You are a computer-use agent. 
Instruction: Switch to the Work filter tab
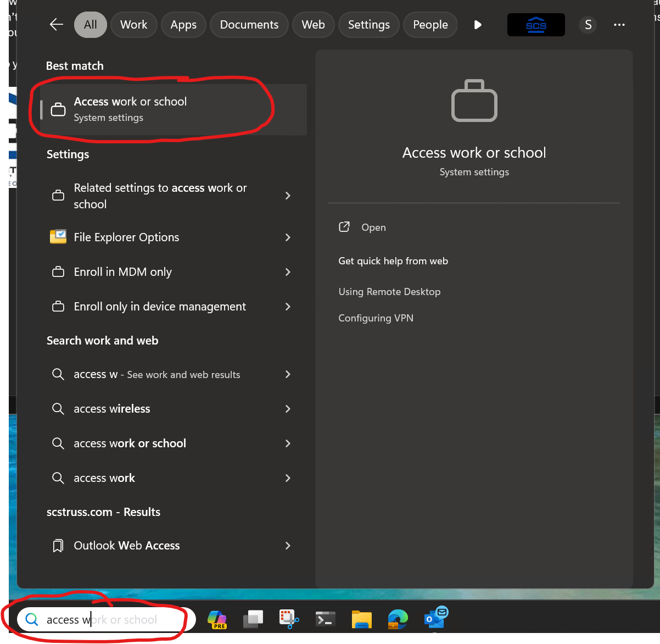134,25
